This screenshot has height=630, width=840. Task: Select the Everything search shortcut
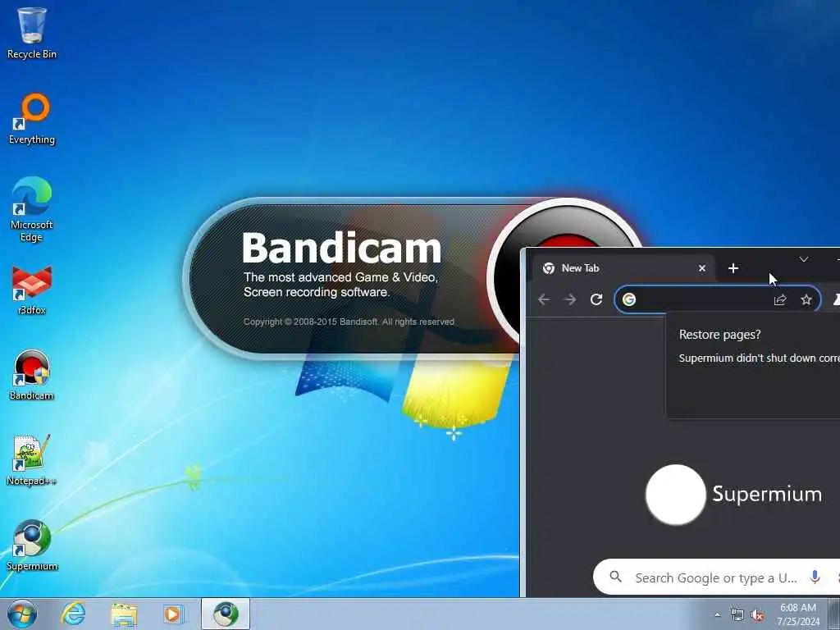click(32, 119)
